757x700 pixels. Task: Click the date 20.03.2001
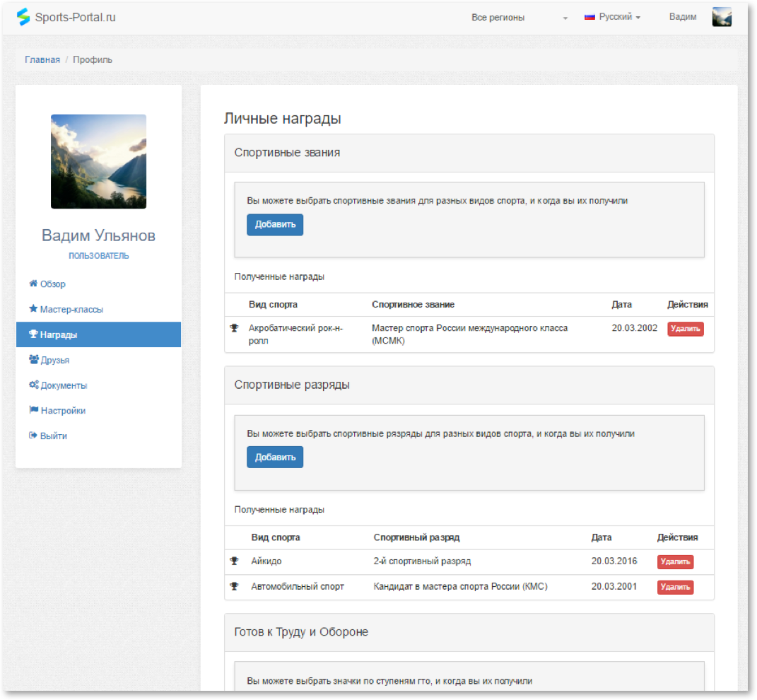[614, 586]
